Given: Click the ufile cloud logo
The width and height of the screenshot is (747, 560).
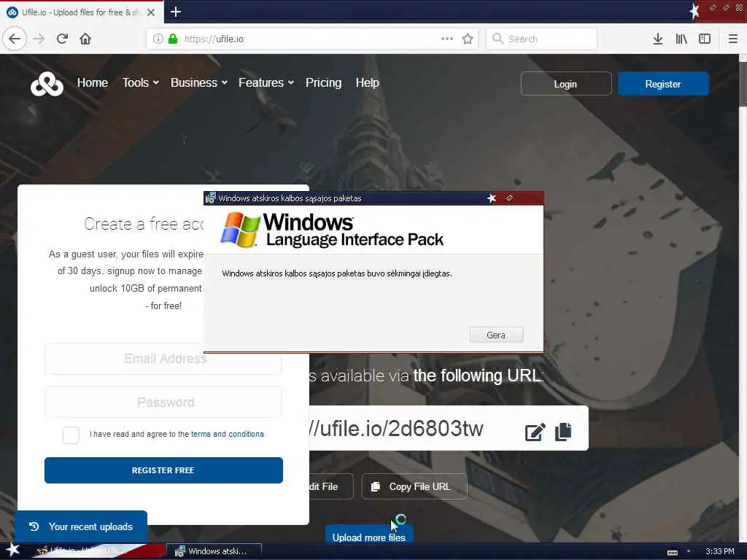Looking at the screenshot, I should coord(47,84).
